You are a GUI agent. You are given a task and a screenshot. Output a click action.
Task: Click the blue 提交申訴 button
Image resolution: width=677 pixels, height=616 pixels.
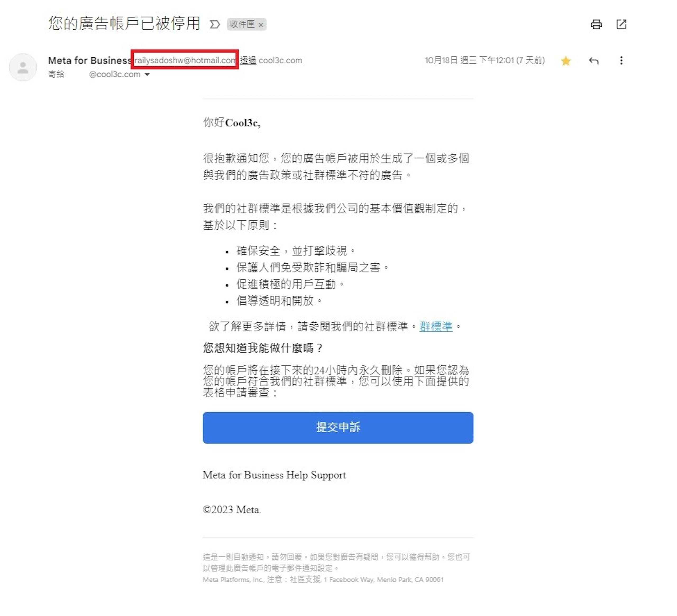338,428
